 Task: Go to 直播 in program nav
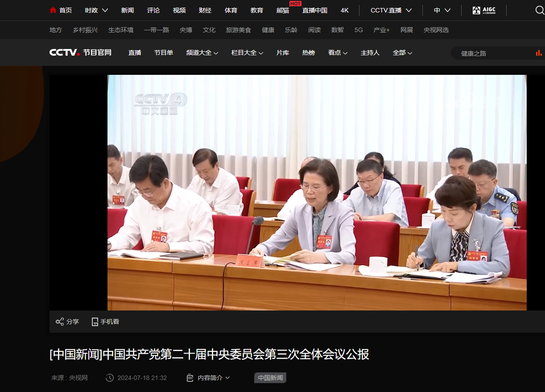click(x=135, y=53)
